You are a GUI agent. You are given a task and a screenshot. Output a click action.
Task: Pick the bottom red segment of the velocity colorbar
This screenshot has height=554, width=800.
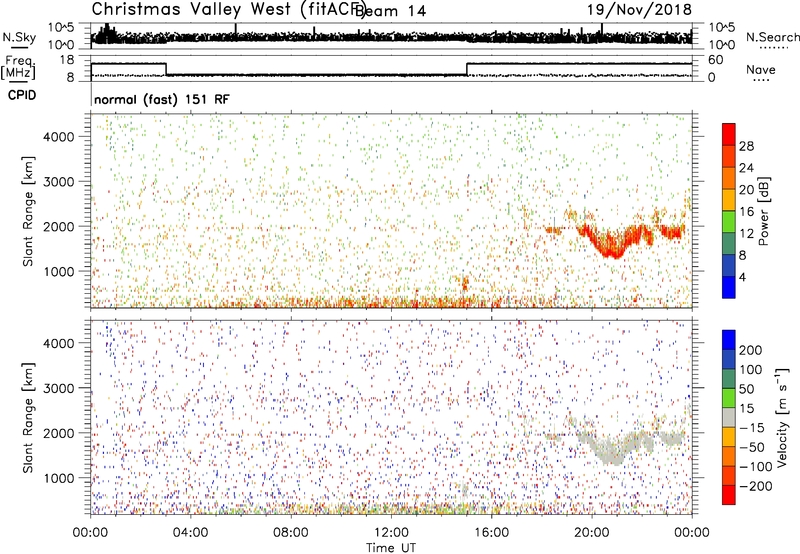(729, 495)
